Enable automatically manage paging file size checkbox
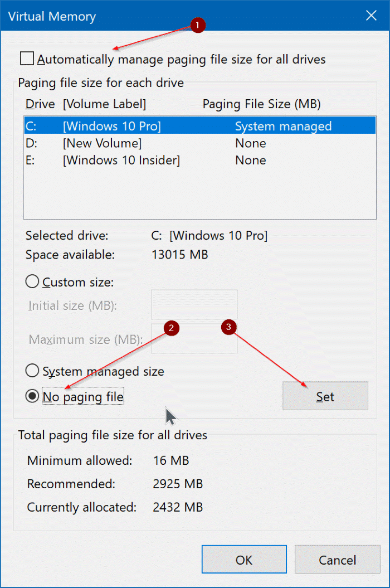This screenshot has width=390, height=588. (x=27, y=59)
